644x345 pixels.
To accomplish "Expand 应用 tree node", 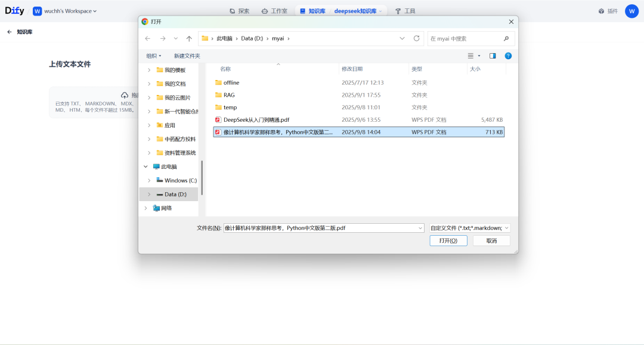I will click(149, 125).
